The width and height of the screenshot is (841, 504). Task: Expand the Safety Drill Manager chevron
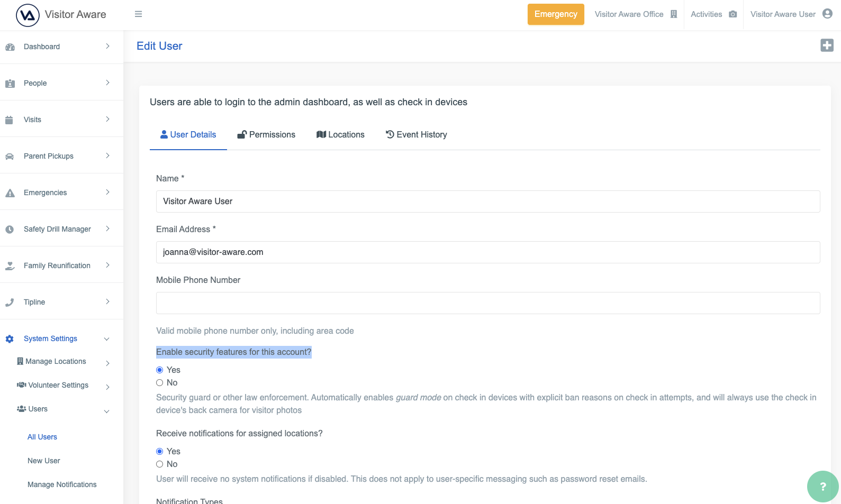click(107, 228)
